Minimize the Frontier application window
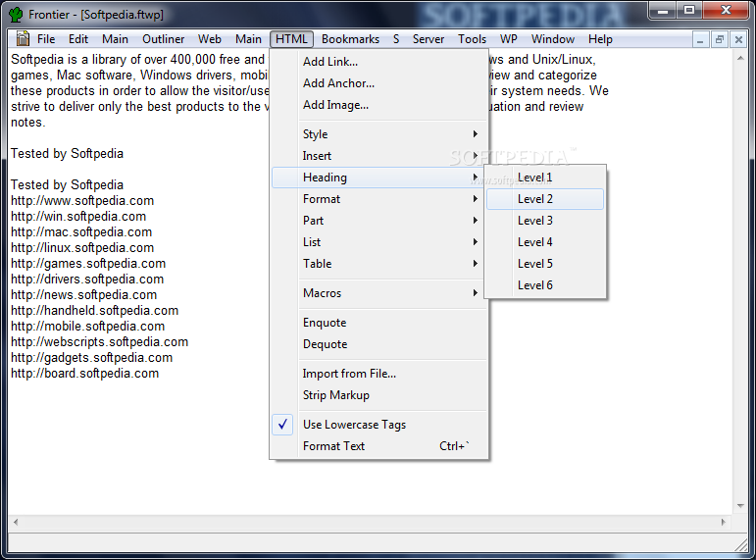Viewport: 756px width, 560px height. pos(663,11)
